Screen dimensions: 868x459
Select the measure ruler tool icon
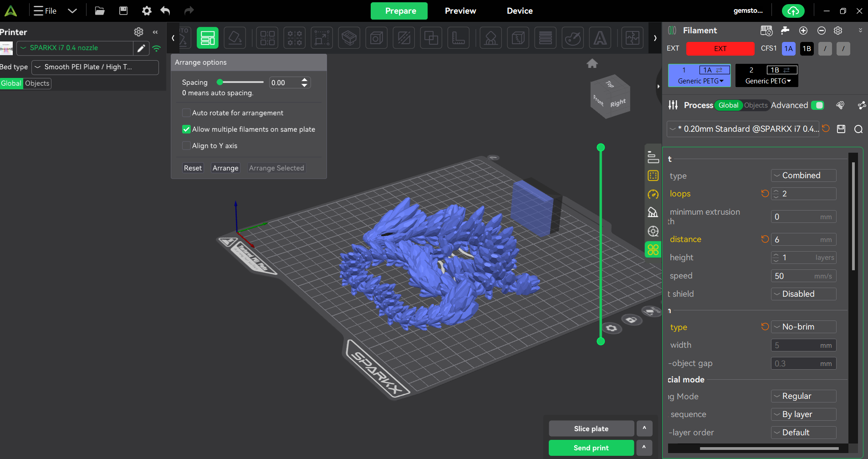coord(458,38)
